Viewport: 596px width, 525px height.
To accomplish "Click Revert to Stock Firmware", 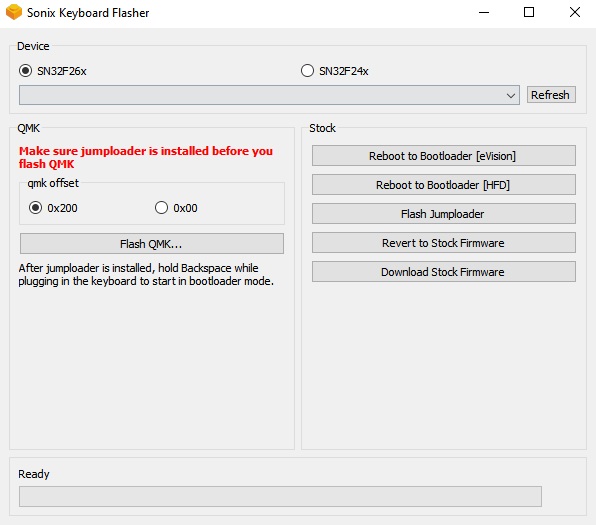I will [x=444, y=243].
